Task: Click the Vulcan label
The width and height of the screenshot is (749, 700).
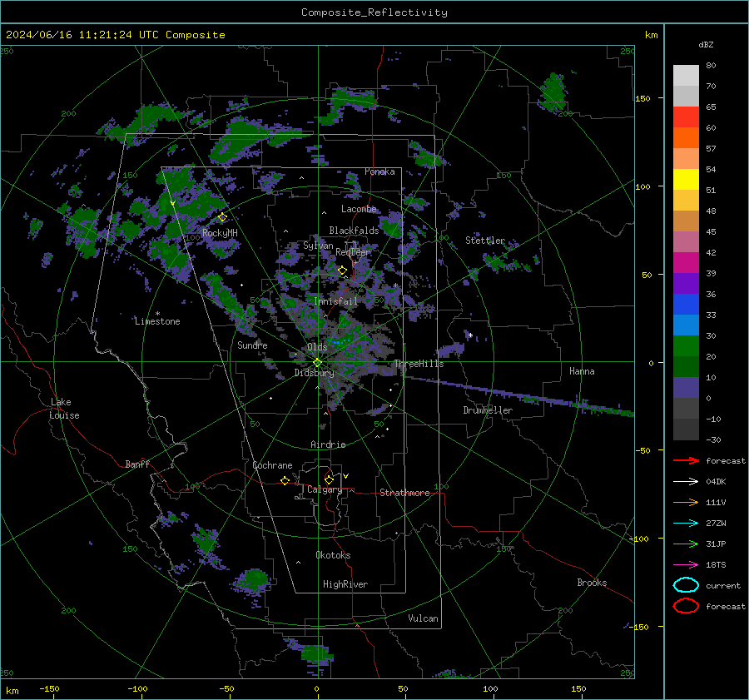Action: (x=423, y=618)
